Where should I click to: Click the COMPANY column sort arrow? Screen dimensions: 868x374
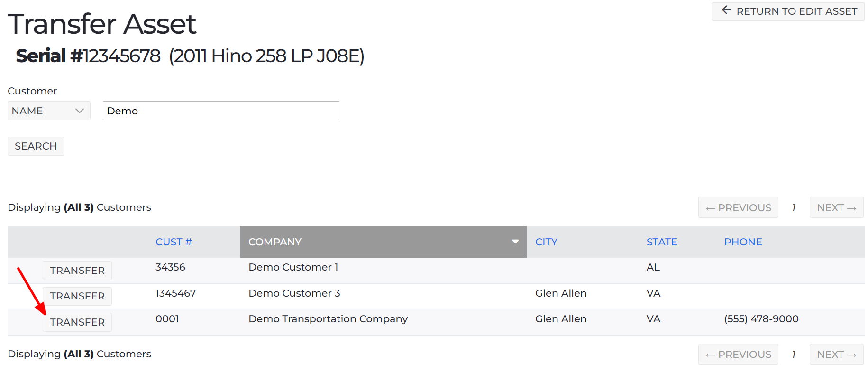pos(515,242)
